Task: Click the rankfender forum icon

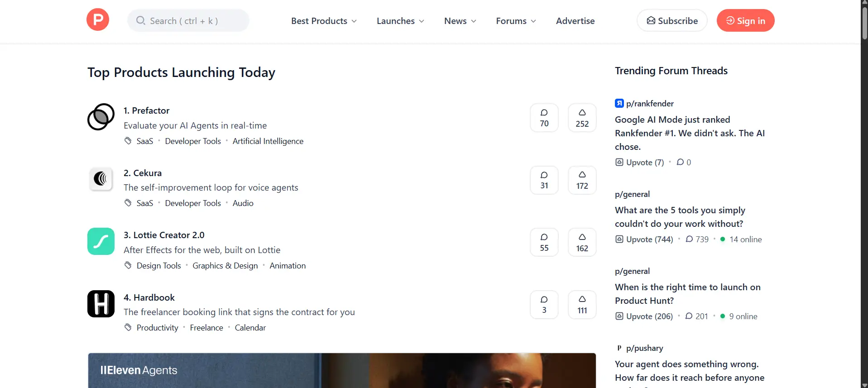Action: point(619,103)
